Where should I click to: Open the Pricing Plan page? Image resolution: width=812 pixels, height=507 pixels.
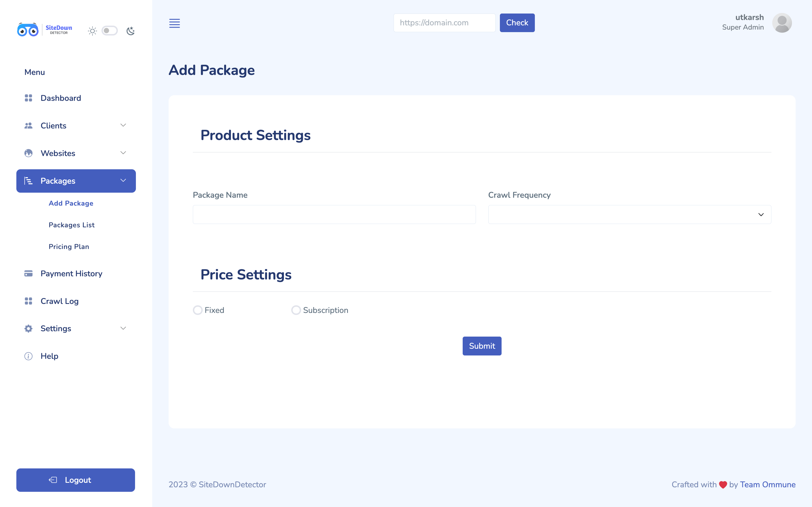[x=69, y=246]
